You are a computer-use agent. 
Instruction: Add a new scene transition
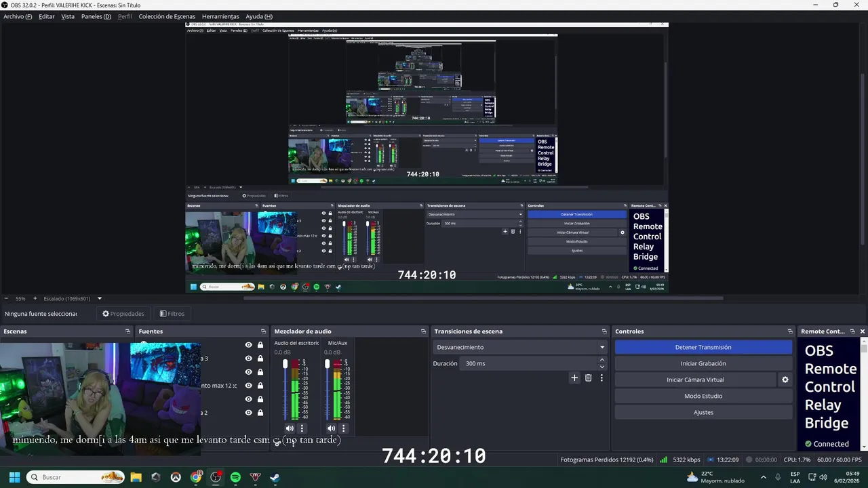tap(574, 378)
